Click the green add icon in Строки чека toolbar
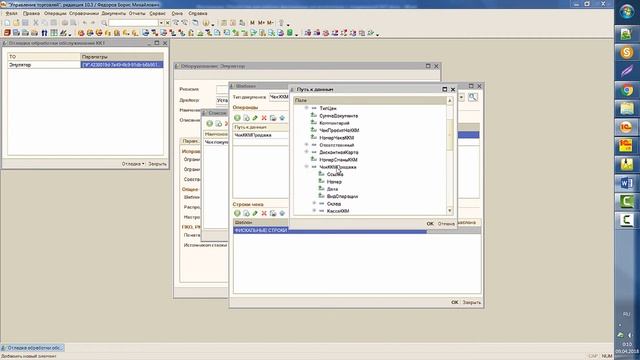 pyautogui.click(x=237, y=213)
